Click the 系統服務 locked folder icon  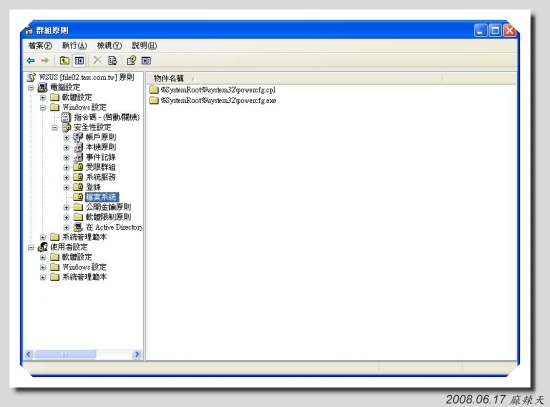[x=78, y=177]
